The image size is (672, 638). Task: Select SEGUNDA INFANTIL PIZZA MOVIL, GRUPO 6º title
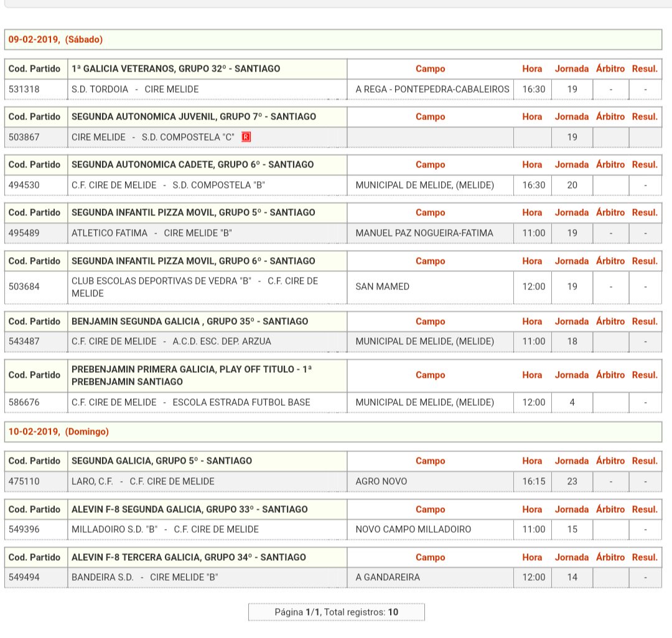tap(194, 261)
